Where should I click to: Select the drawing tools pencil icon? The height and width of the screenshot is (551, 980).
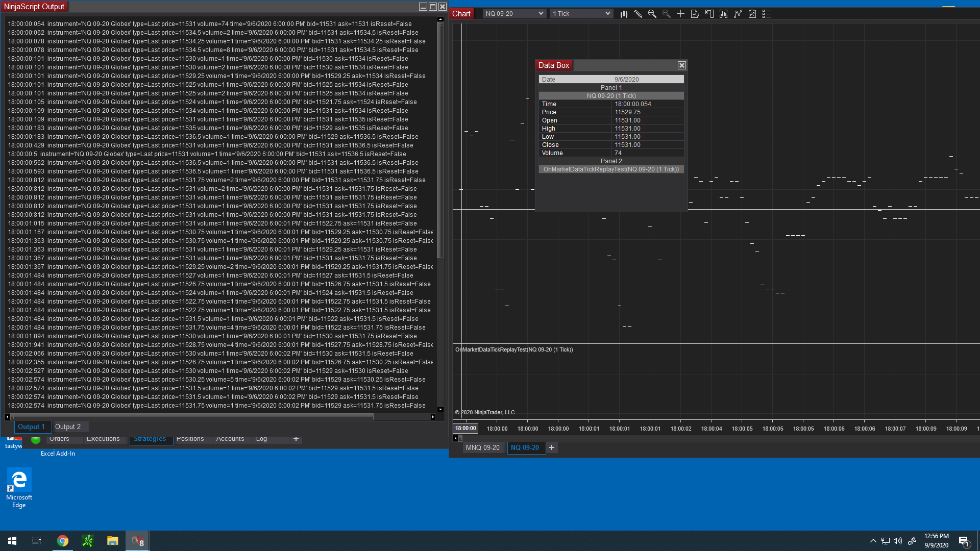pyautogui.click(x=638, y=14)
